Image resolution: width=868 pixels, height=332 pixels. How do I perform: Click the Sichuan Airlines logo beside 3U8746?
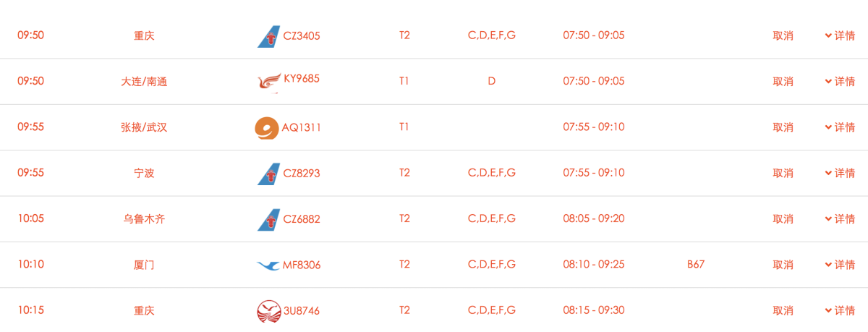tap(268, 311)
